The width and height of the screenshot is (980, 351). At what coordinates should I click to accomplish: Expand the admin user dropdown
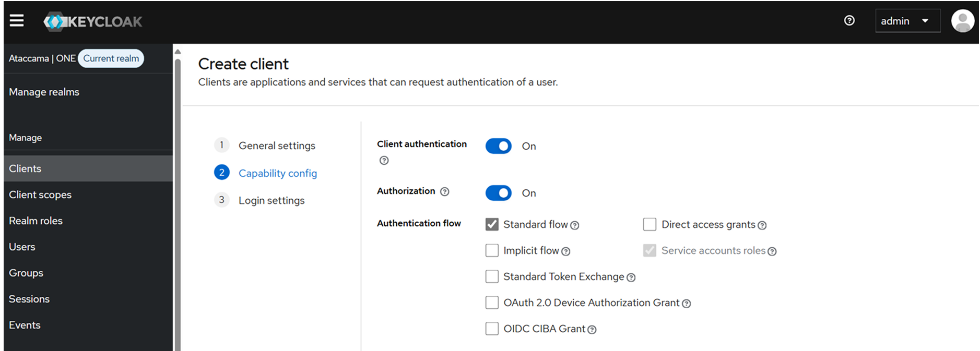pos(907,21)
